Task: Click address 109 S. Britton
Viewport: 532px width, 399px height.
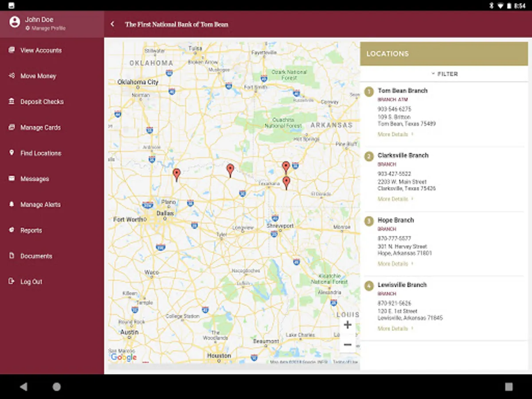Action: pos(394,117)
